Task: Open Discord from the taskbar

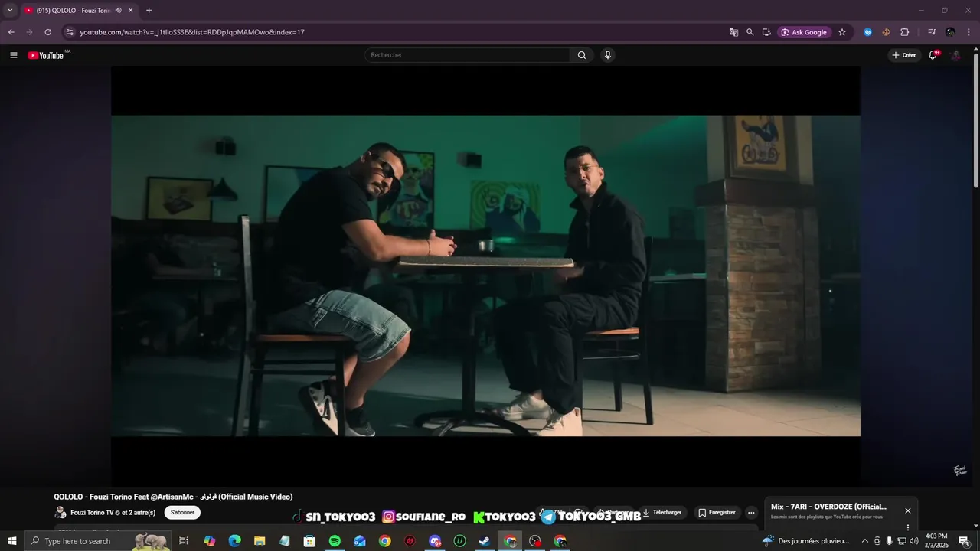Action: 435,541
